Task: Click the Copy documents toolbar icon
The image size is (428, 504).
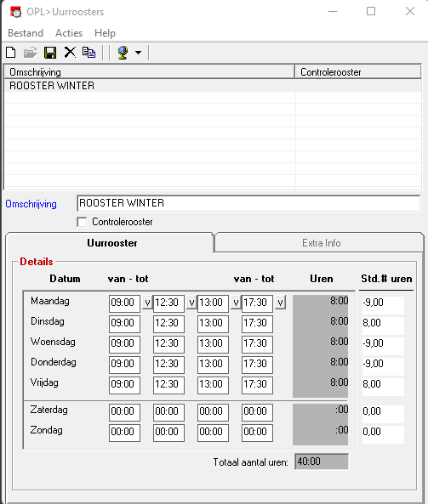Action: pyautogui.click(x=88, y=52)
